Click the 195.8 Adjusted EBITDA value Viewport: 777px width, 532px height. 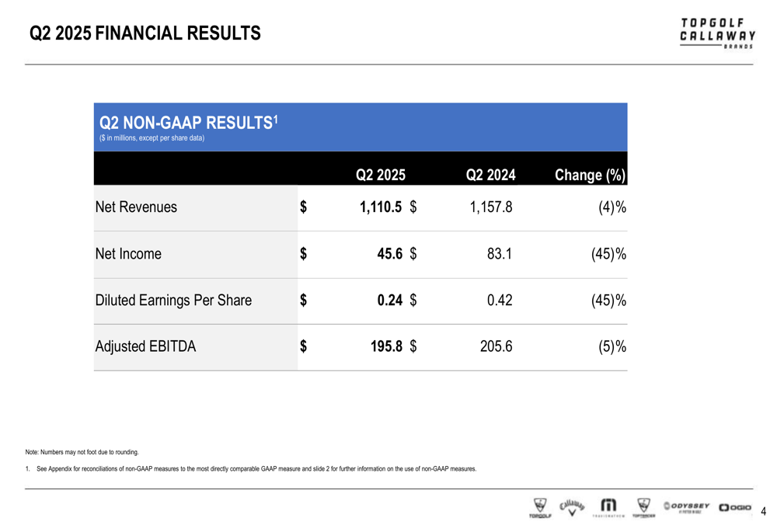point(386,346)
